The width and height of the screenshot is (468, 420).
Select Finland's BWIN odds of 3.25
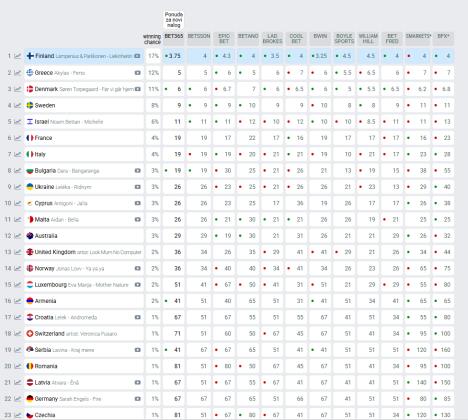tap(320, 56)
